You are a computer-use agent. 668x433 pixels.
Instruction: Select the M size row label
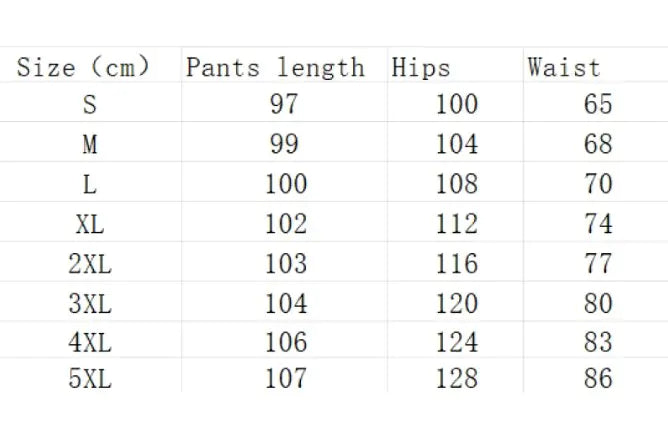coord(90,144)
